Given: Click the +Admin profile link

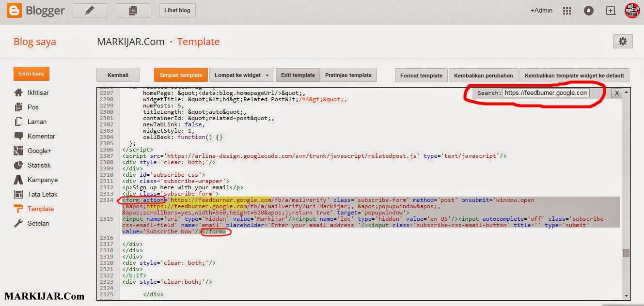Looking at the screenshot, I should click(541, 10).
